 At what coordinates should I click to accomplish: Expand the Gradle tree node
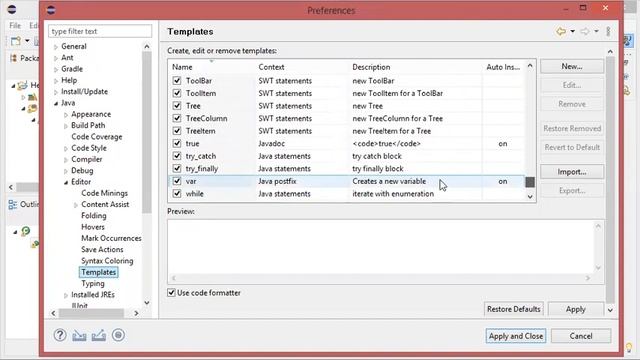tap(56, 69)
